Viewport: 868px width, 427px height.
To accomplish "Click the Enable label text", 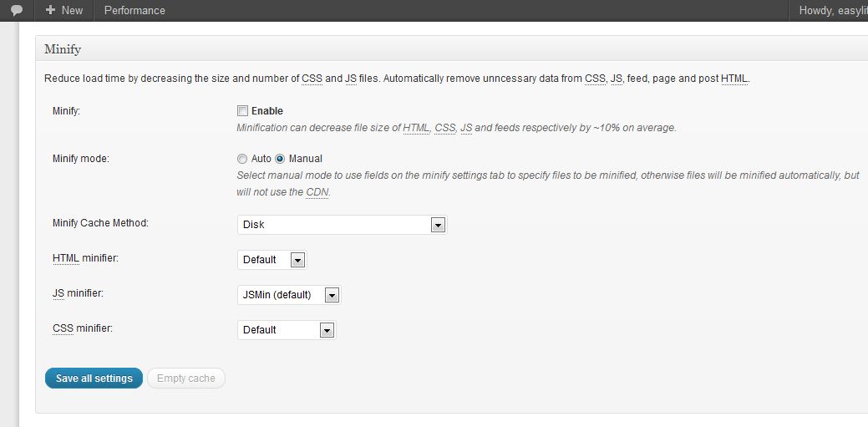I will point(267,111).
